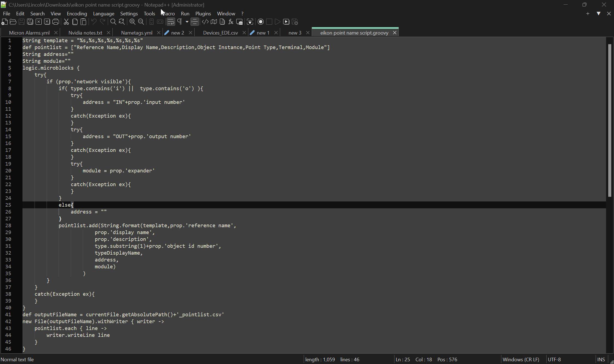Close the Devices_EDE.csv tab

click(244, 33)
